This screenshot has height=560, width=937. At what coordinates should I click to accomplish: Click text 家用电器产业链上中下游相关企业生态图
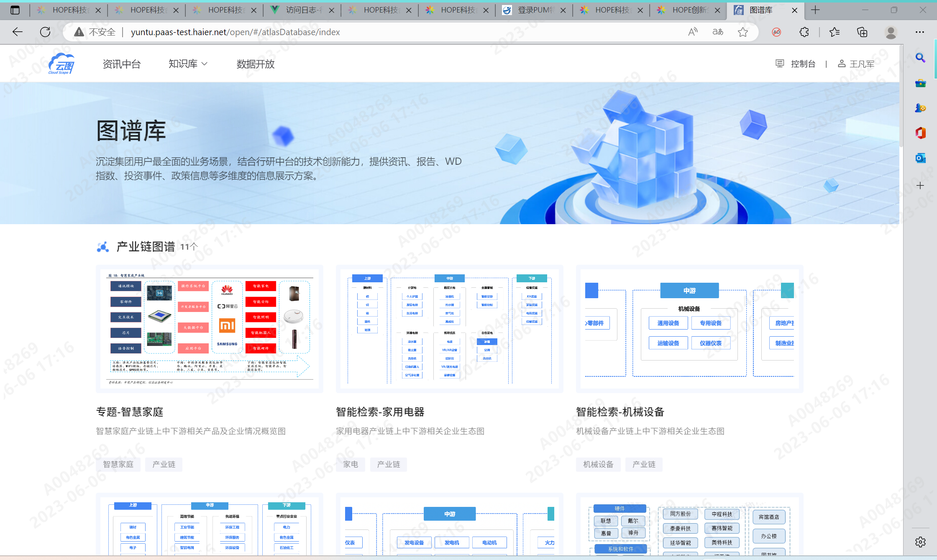410,431
